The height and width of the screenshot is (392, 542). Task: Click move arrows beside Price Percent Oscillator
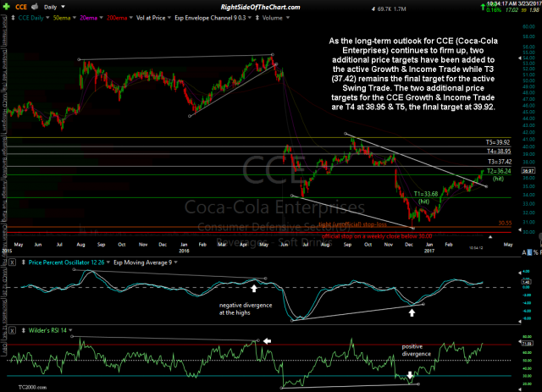24,262
